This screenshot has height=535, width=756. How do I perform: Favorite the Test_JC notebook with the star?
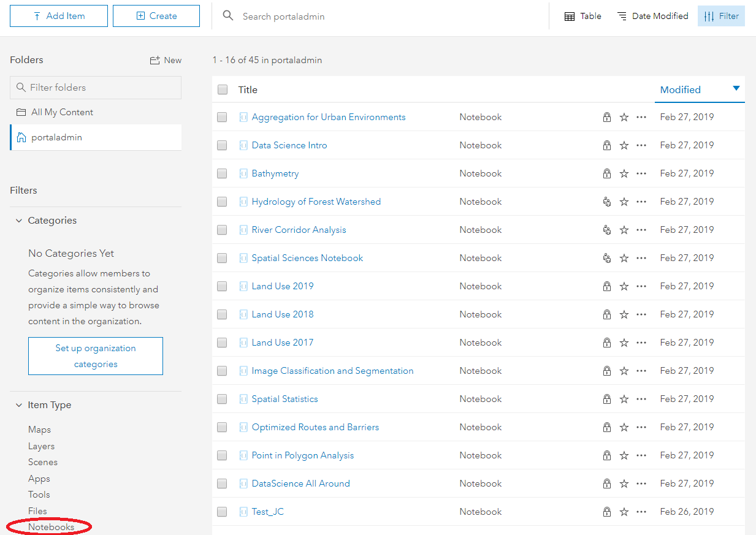pyautogui.click(x=624, y=512)
